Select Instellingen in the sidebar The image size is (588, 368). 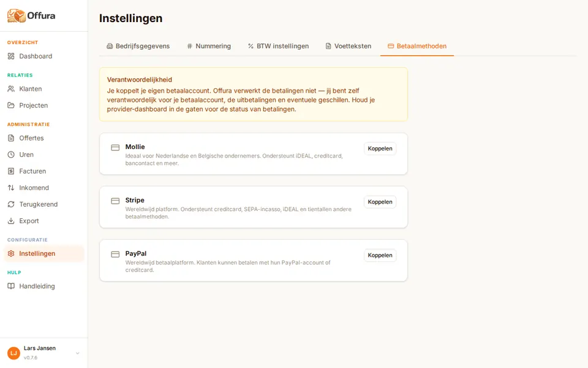[44, 253]
